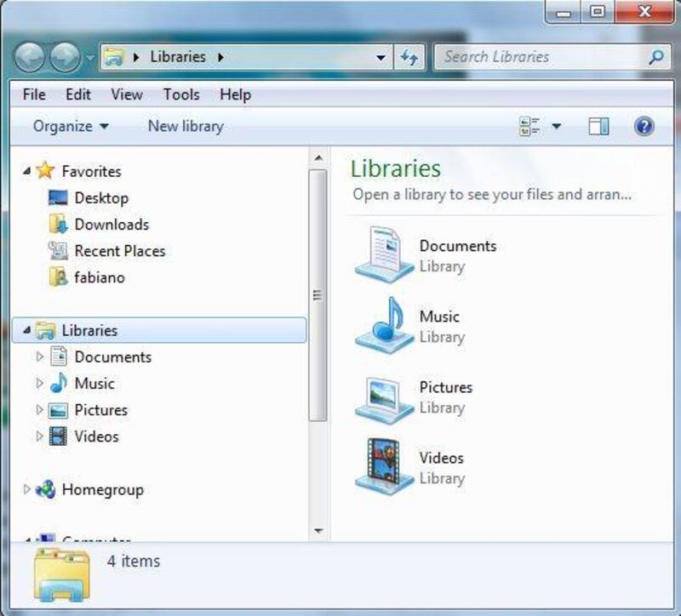This screenshot has width=681, height=616.
Task: Expand the Documents tree node
Action: (x=39, y=357)
